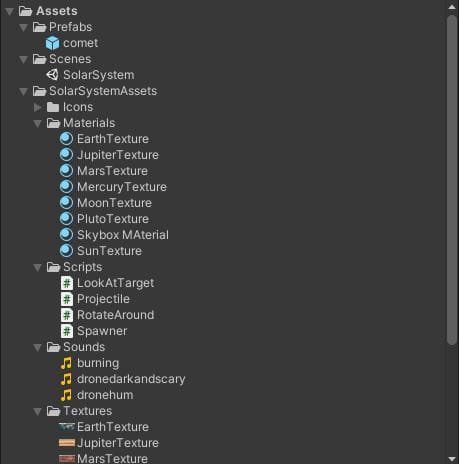Screen dimensions: 459x464
Task: Click the Skybox MAterial sphere icon
Action: tap(66, 235)
